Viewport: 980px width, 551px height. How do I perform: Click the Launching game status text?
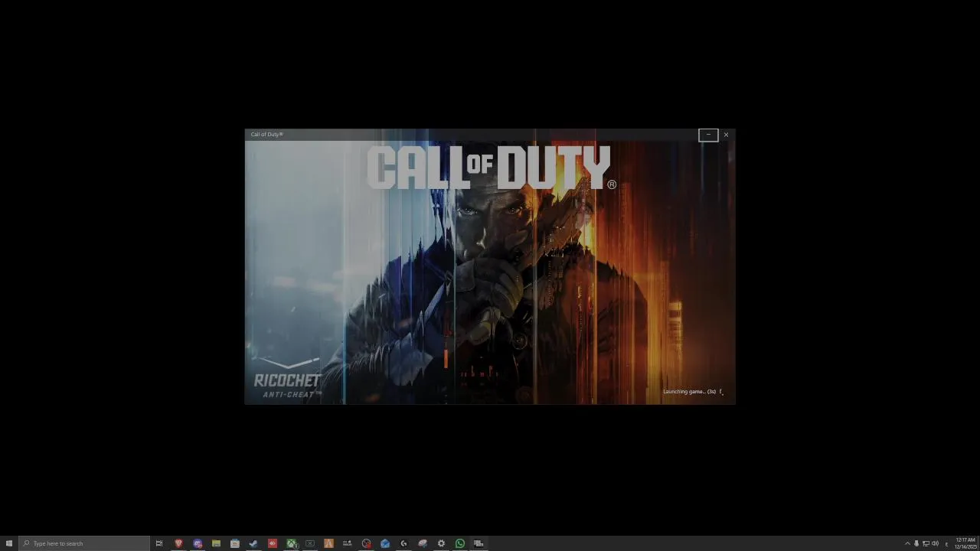pos(689,392)
